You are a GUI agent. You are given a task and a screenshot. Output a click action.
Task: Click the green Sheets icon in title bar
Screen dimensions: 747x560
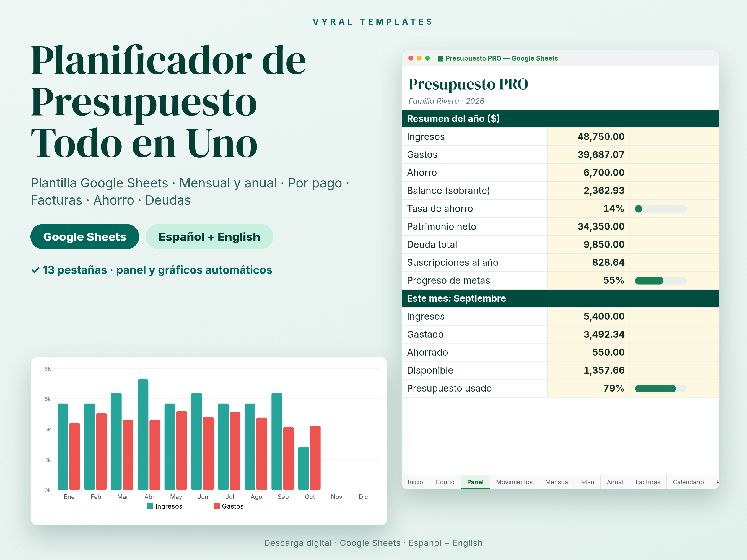[440, 58]
